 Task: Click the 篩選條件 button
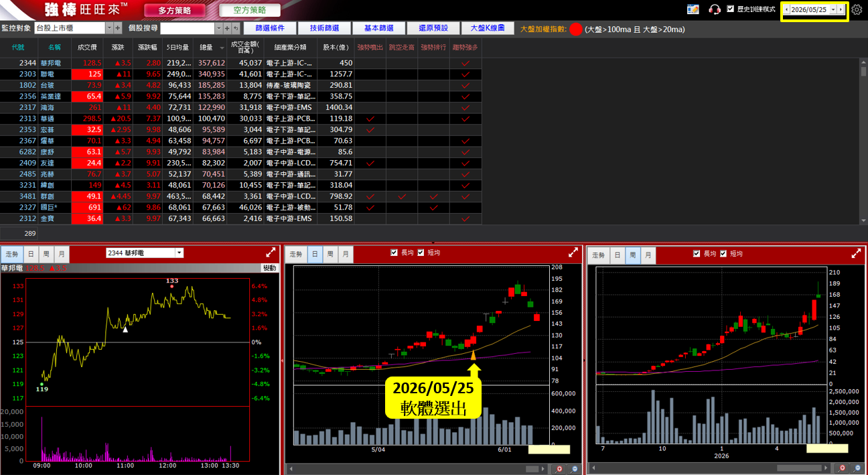270,28
